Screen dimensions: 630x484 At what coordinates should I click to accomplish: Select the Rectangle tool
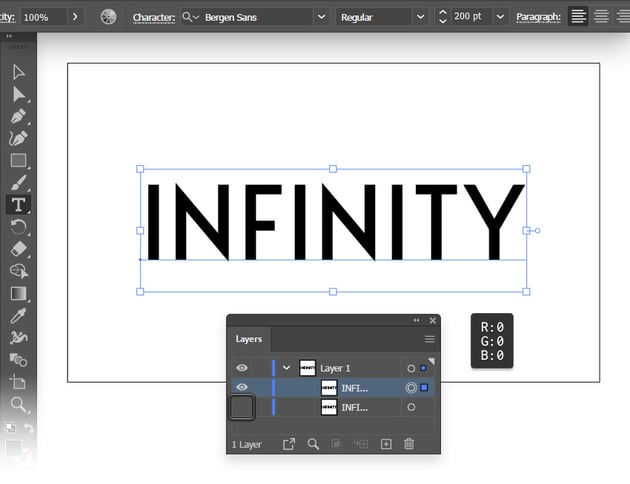[18, 160]
